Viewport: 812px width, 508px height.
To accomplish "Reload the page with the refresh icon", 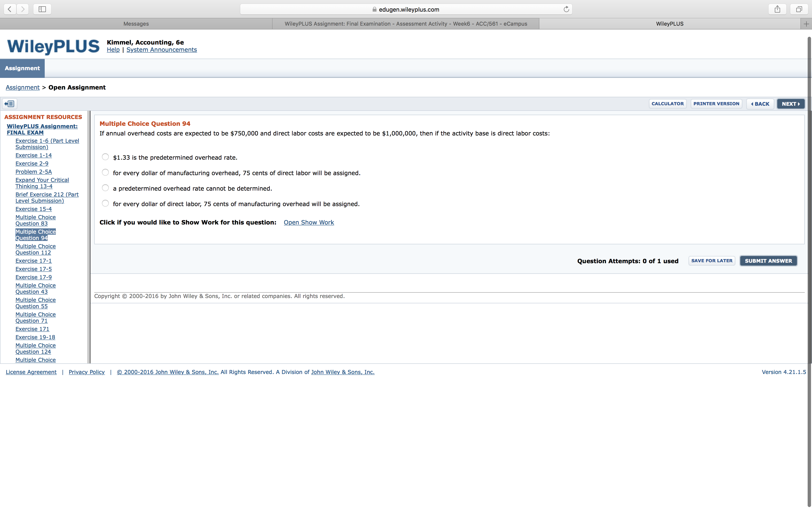I will 566,9.
